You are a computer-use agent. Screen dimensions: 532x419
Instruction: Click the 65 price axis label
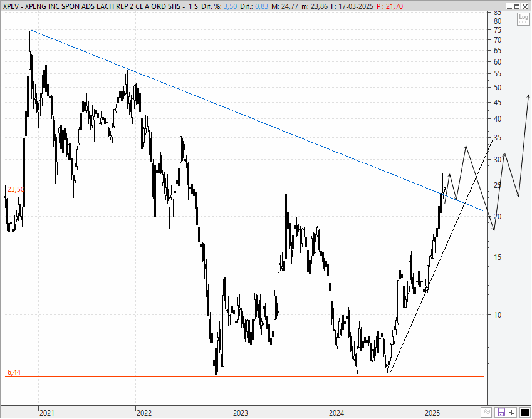[x=498, y=51]
